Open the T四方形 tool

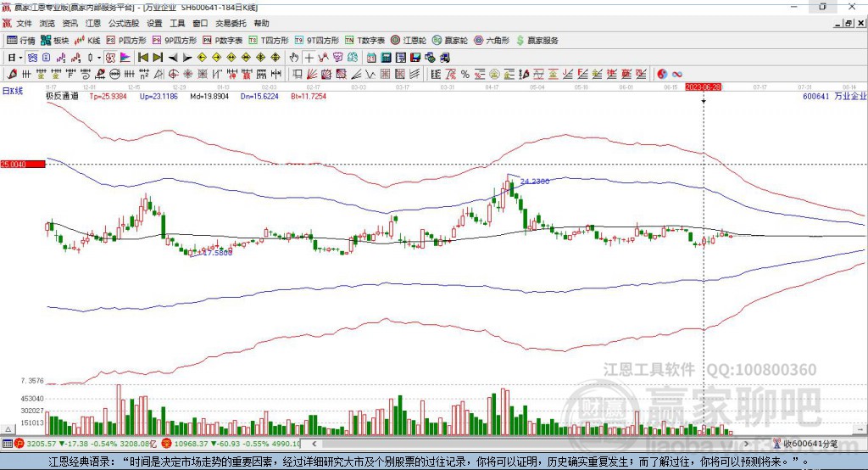point(269,41)
